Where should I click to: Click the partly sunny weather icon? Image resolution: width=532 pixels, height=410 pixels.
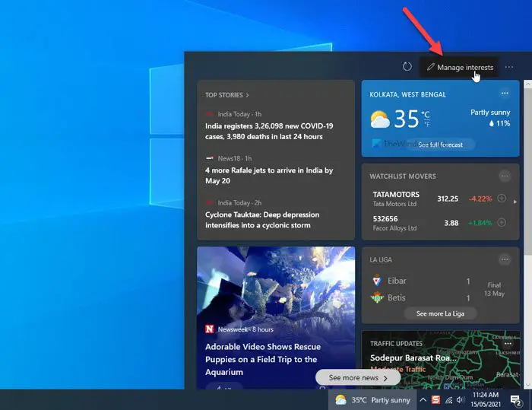pos(380,119)
